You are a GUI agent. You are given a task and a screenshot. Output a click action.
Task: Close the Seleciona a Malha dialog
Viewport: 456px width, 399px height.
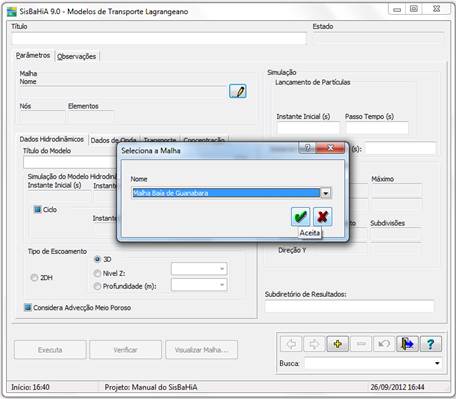(x=330, y=148)
